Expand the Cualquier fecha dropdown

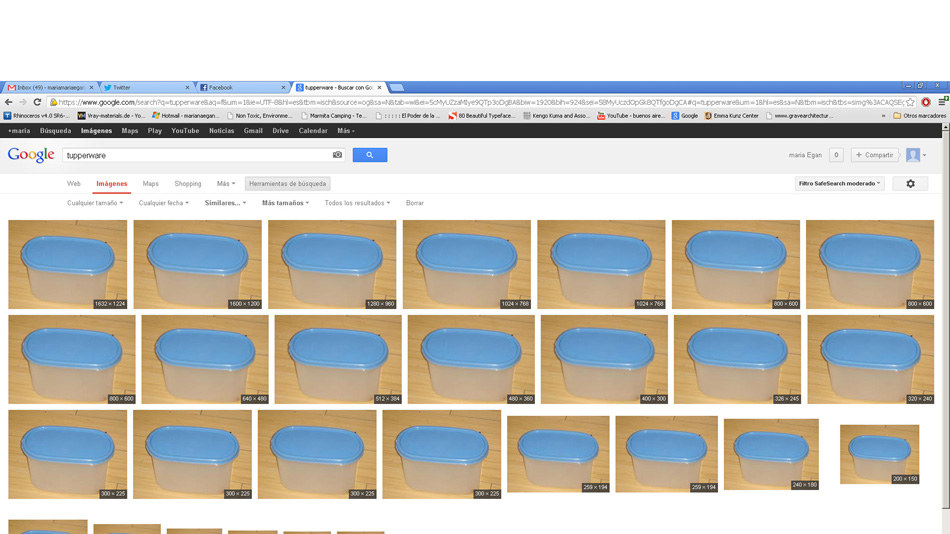(164, 203)
